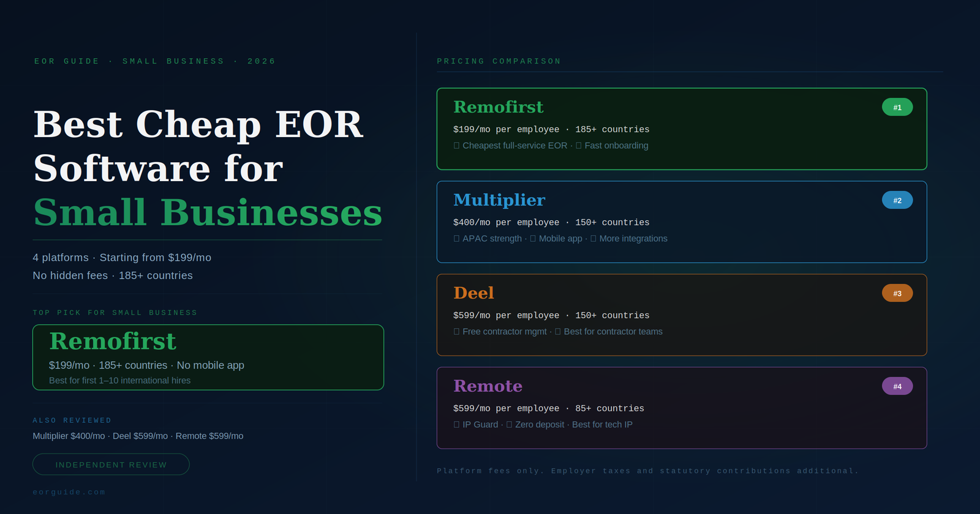Click the Independent Review button
The height and width of the screenshot is (514, 980).
point(111,464)
